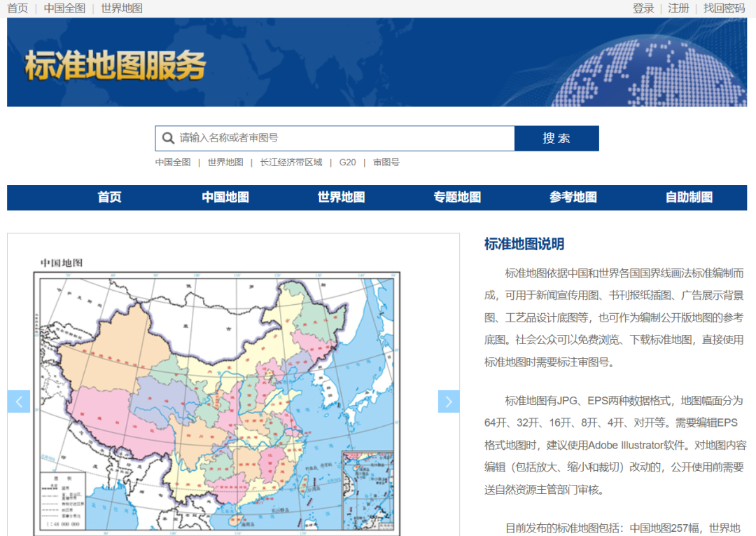Open 中国地图 navigation tab

point(225,198)
